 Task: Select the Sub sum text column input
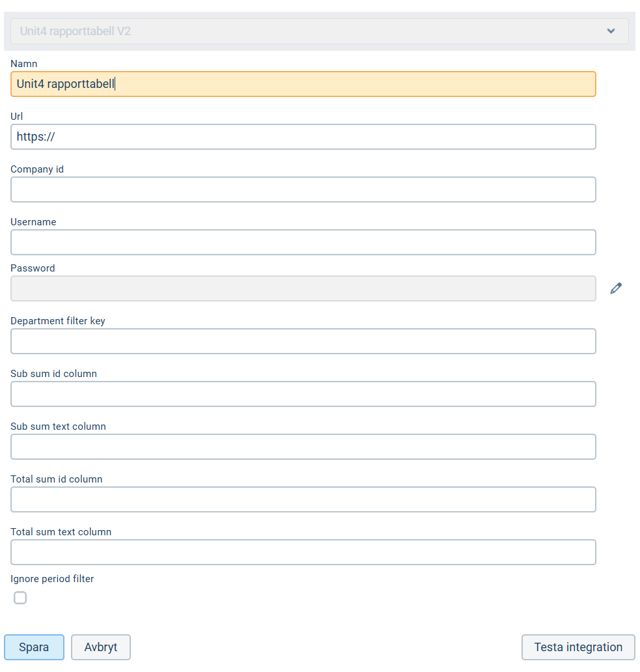click(303, 447)
